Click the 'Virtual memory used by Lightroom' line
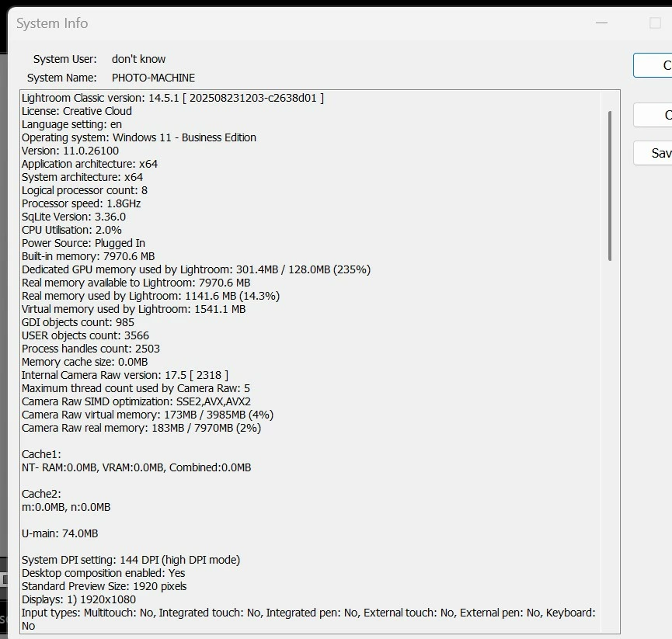Viewport: 672px width, 639px height. (x=134, y=309)
